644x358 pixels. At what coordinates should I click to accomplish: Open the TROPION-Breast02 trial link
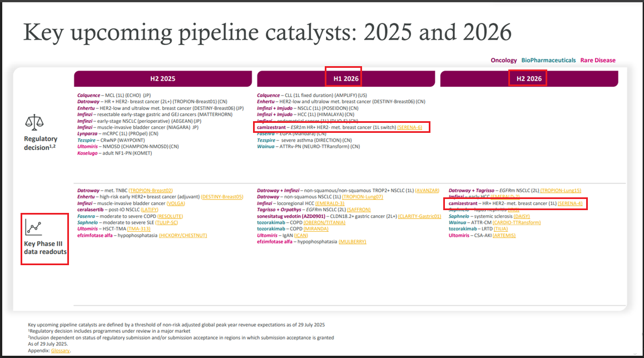click(x=151, y=191)
